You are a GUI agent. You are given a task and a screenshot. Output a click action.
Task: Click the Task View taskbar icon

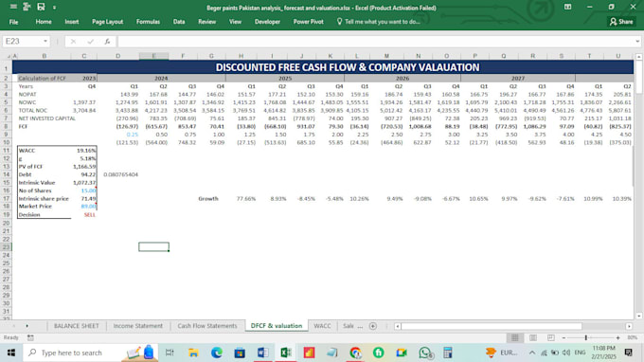pyautogui.click(x=170, y=353)
